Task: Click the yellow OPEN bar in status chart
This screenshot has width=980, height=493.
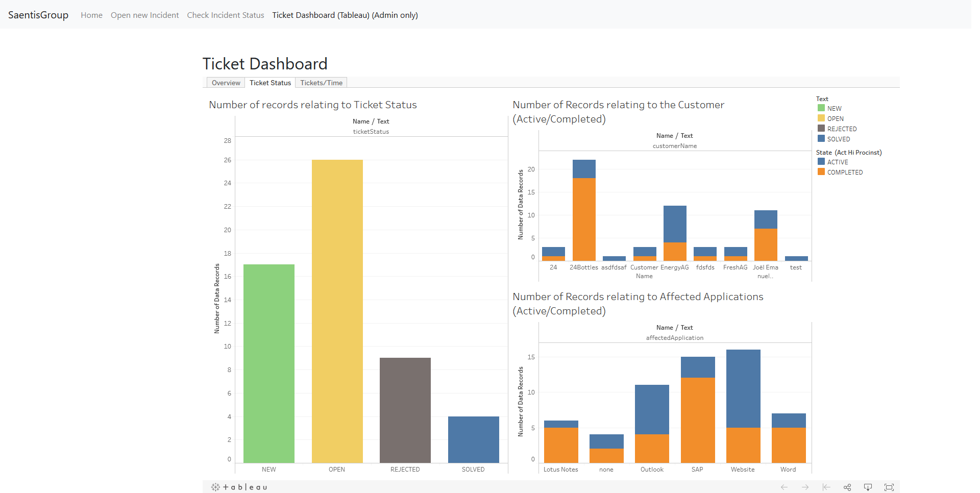Action: pyautogui.click(x=337, y=311)
